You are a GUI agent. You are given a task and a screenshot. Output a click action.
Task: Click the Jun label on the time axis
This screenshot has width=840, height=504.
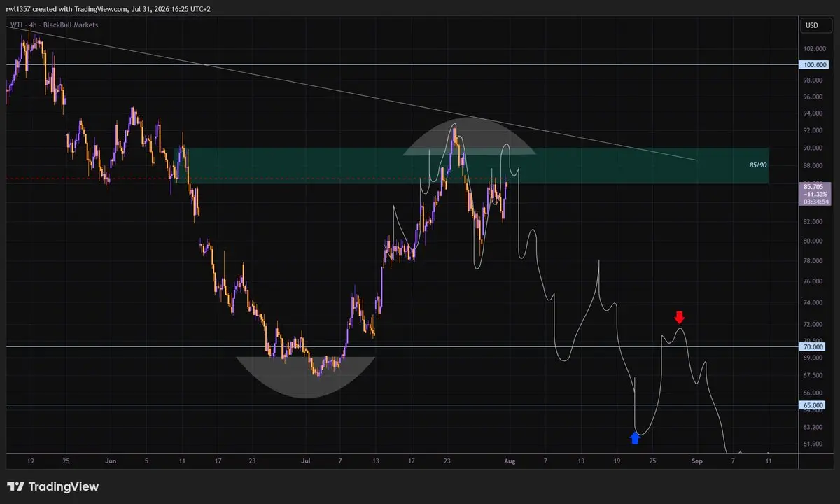point(111,462)
